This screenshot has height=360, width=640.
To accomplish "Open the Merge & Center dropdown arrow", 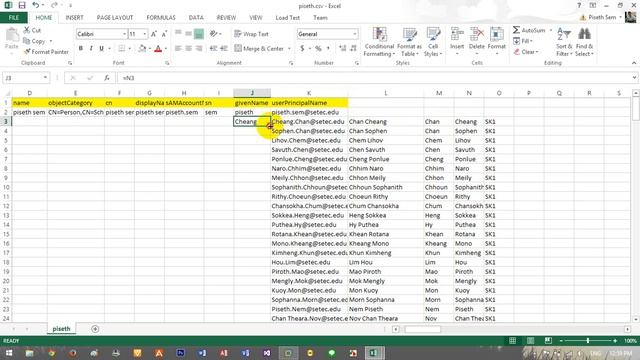I will tap(289, 49).
